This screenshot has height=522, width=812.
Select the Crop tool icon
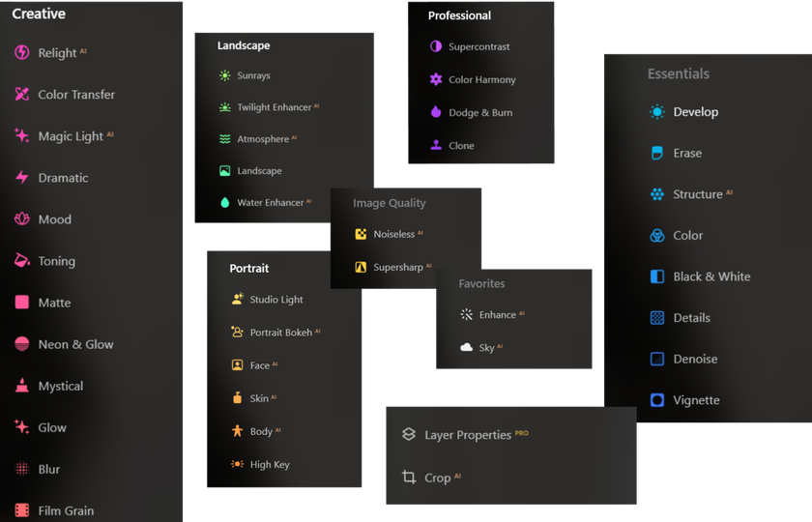409,477
